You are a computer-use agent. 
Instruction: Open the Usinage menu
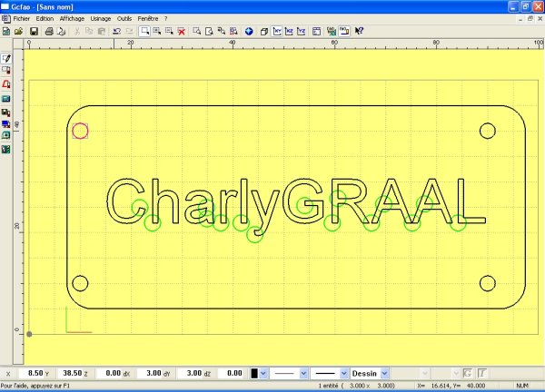click(x=101, y=19)
